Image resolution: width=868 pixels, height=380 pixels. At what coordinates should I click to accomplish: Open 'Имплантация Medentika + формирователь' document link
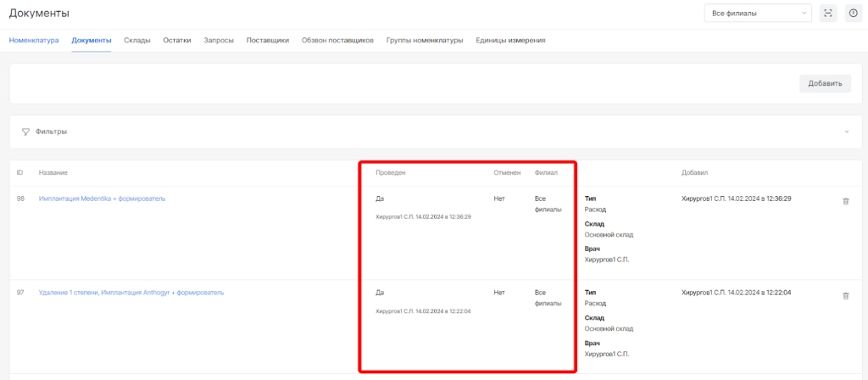(102, 198)
